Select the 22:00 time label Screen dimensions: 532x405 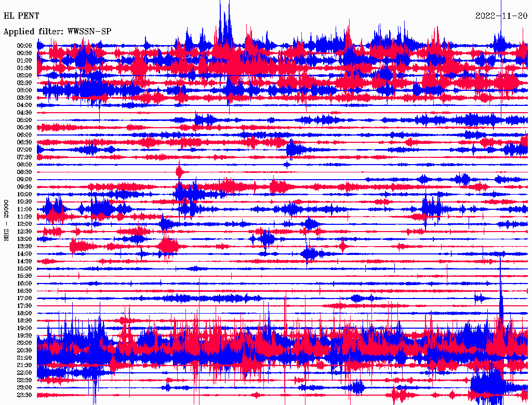pos(24,373)
